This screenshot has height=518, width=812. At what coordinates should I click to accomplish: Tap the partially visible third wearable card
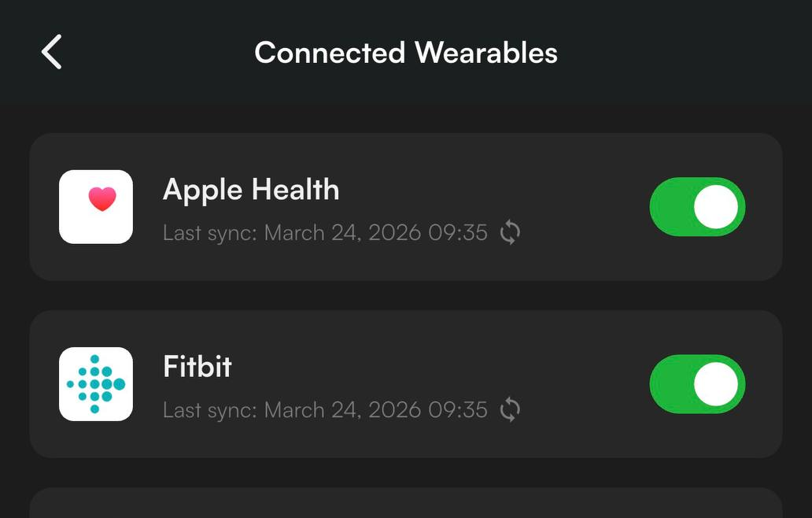406,504
